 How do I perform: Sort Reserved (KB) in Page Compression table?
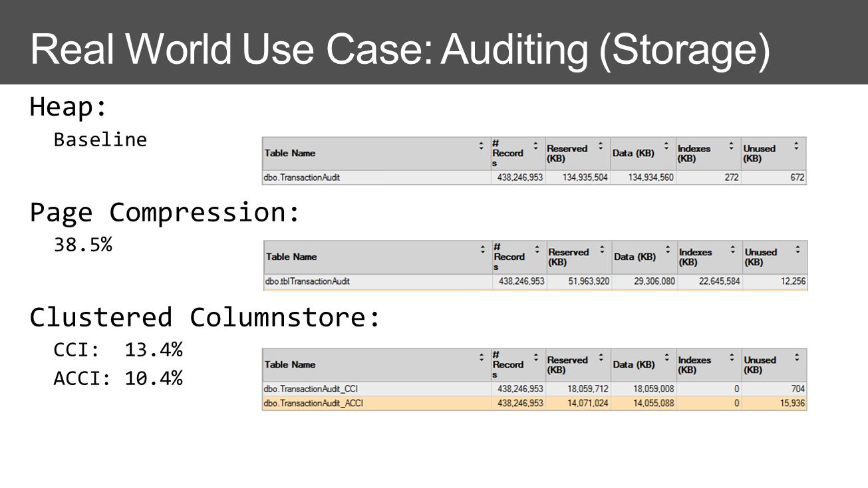click(x=602, y=249)
